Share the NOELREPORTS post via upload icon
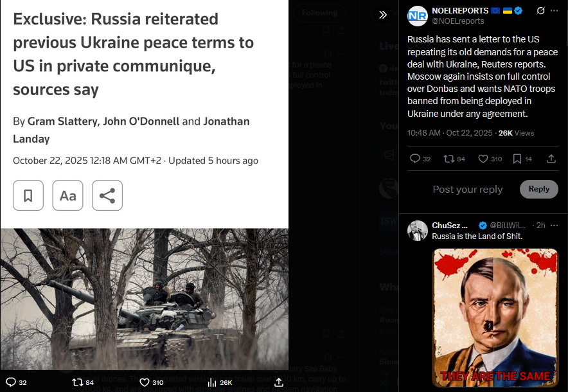Viewport: 568px width, 392px height. pyautogui.click(x=551, y=159)
